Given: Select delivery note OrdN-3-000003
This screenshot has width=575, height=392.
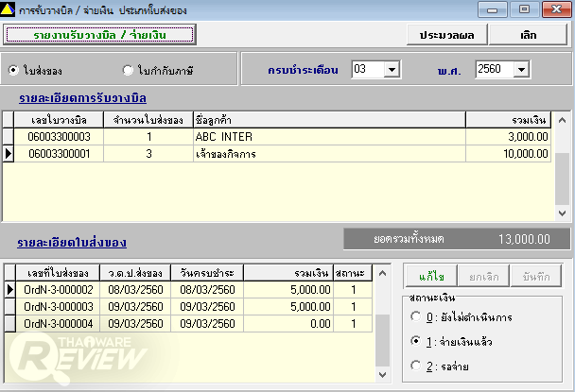Looking at the screenshot, I should 58,307.
